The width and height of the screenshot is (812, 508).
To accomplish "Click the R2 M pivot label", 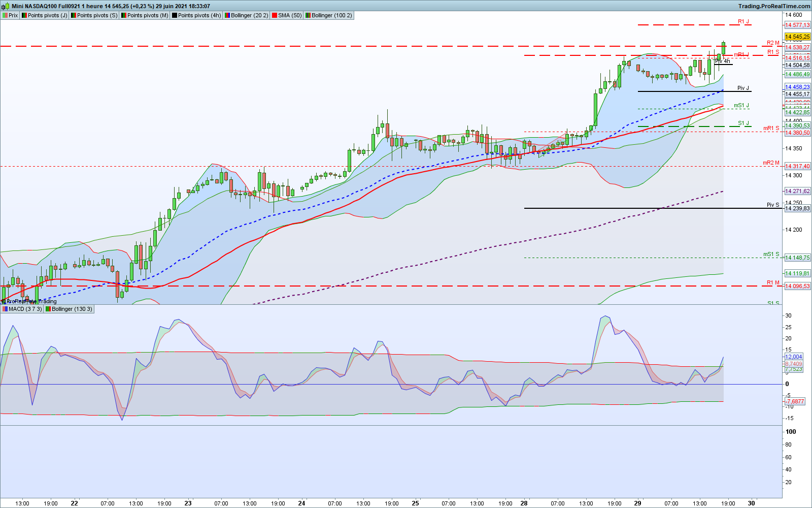I will coord(773,43).
